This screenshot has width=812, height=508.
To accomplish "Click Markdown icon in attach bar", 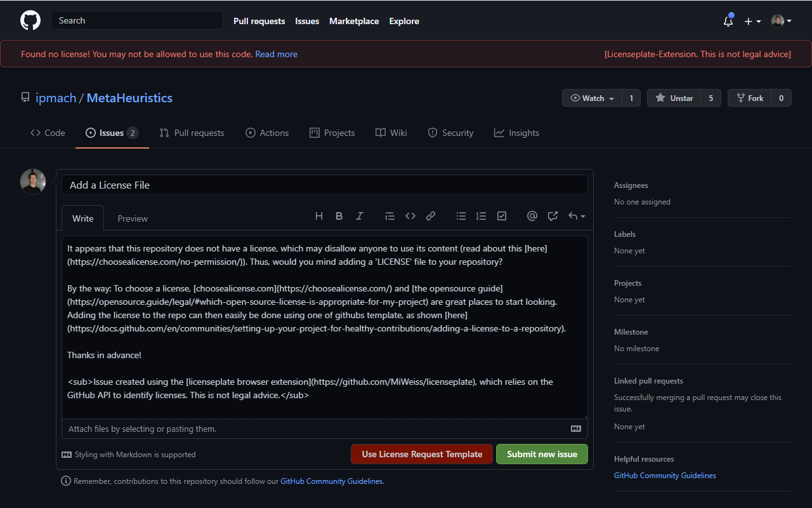I will pyautogui.click(x=576, y=429).
